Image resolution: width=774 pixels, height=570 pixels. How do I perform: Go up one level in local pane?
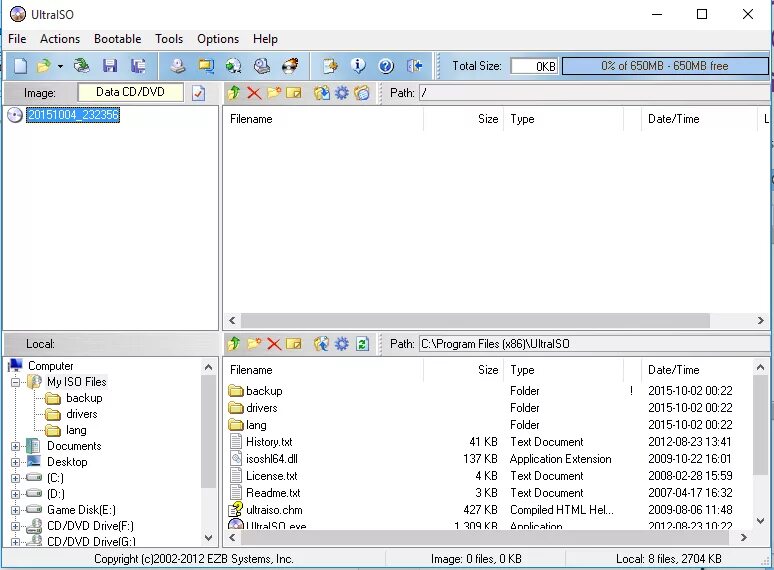pyautogui.click(x=234, y=343)
